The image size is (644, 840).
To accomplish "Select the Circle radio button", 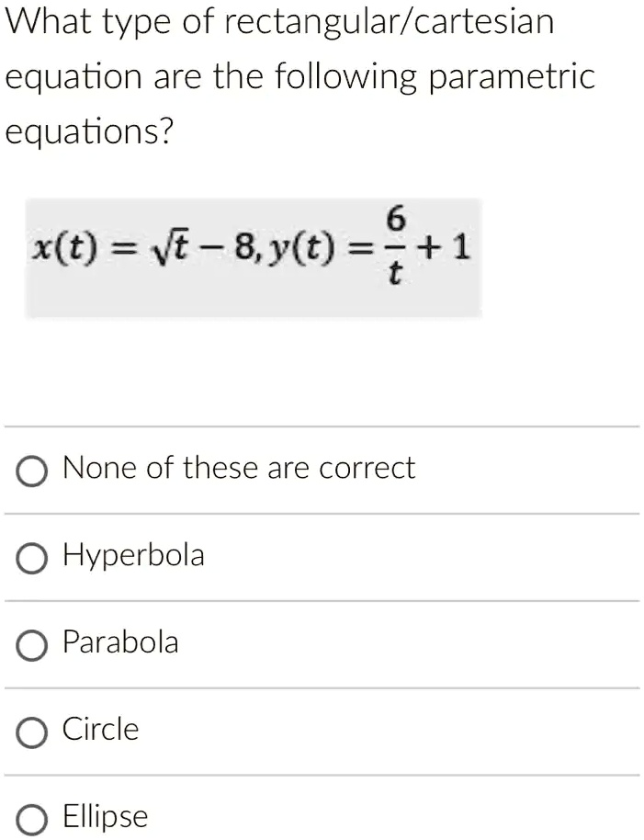I will [x=32, y=731].
